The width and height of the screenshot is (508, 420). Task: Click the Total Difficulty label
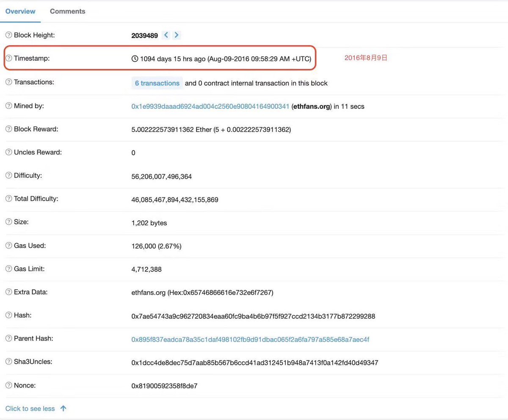coord(36,199)
